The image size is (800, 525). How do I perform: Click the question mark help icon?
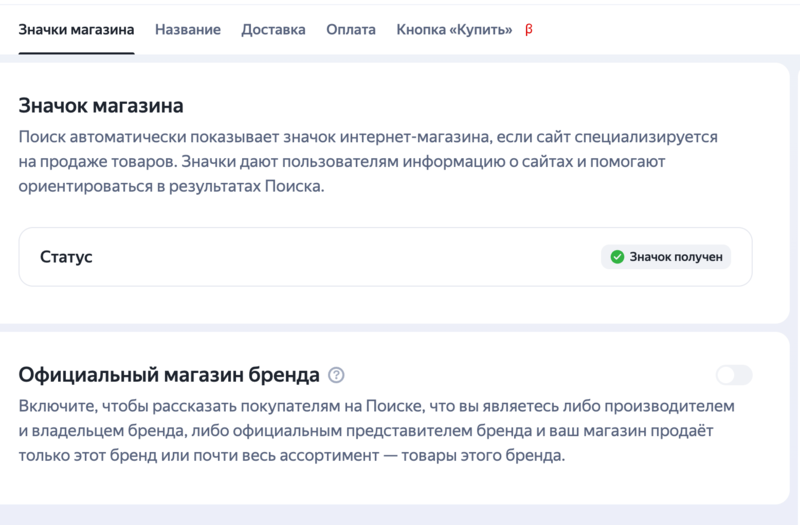(336, 375)
